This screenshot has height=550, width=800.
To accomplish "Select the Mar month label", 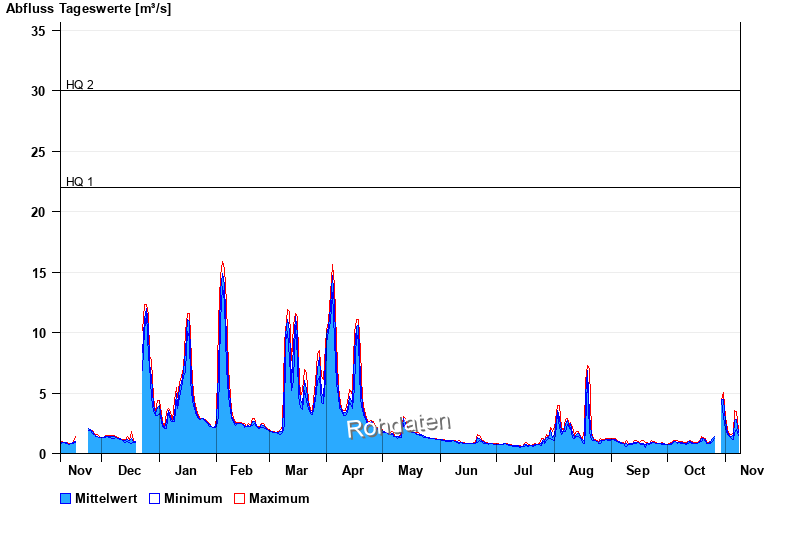I will click(x=296, y=470).
